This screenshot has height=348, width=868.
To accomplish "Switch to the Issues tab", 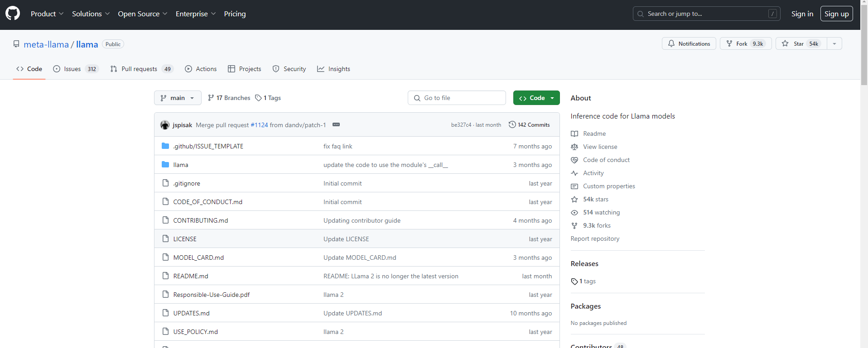I will (76, 69).
